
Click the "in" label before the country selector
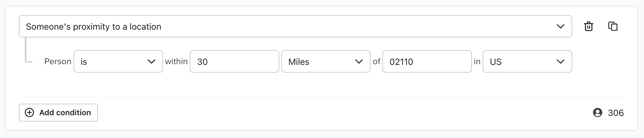click(x=477, y=61)
